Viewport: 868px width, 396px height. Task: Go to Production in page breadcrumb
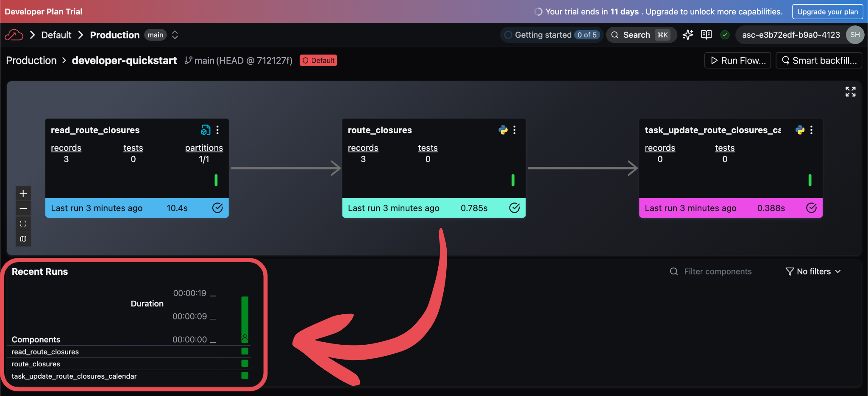(x=31, y=61)
